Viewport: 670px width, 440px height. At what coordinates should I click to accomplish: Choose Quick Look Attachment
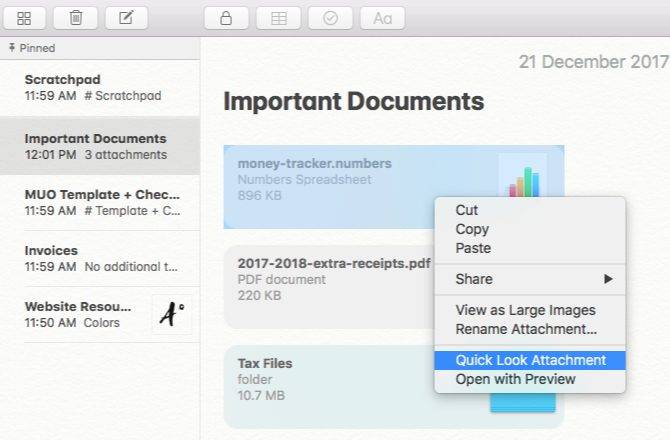click(x=530, y=360)
